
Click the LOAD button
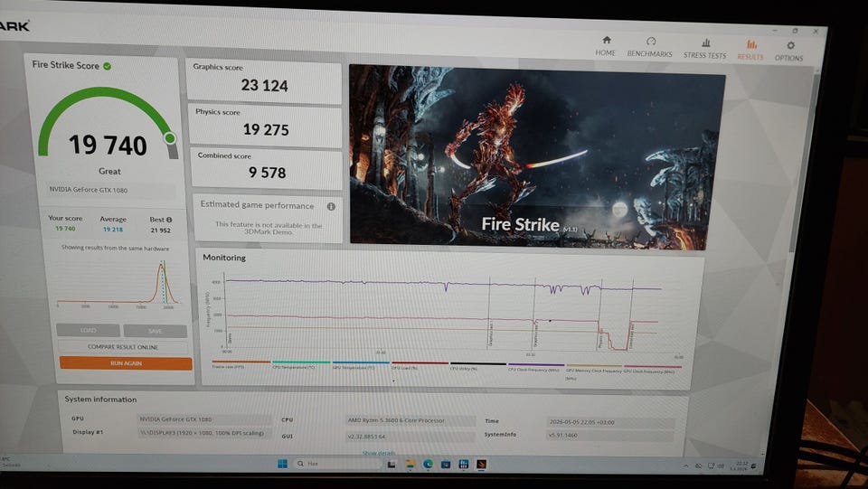click(88, 330)
